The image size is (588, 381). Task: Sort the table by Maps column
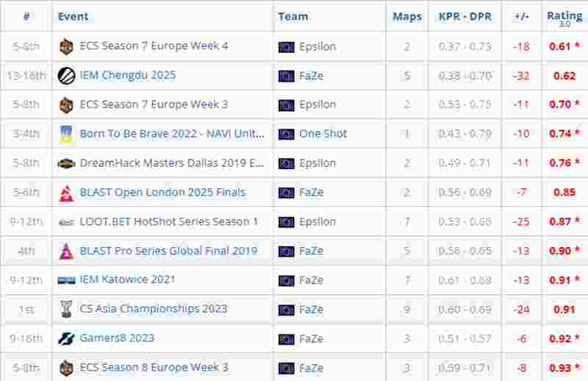point(407,16)
